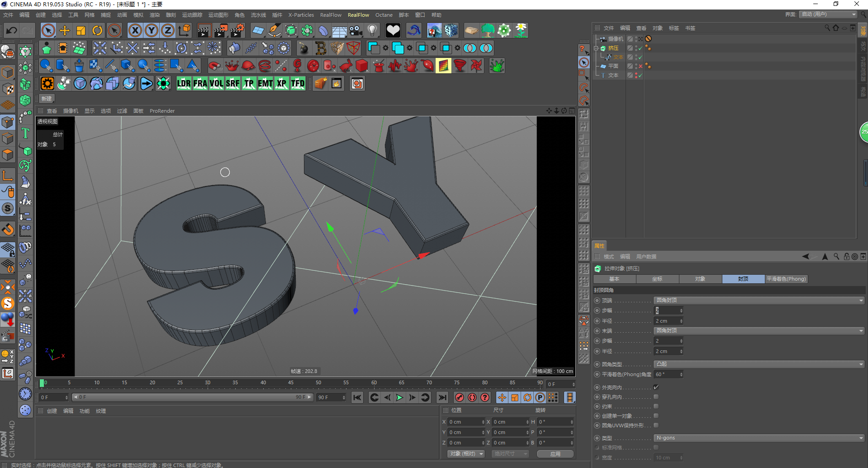Switch to the 基本 attribute tab
This screenshot has height=468, width=868.
click(x=614, y=279)
